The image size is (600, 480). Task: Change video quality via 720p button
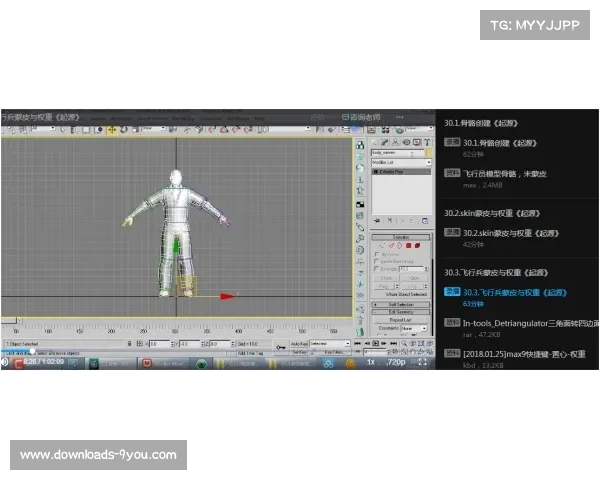[x=399, y=362]
